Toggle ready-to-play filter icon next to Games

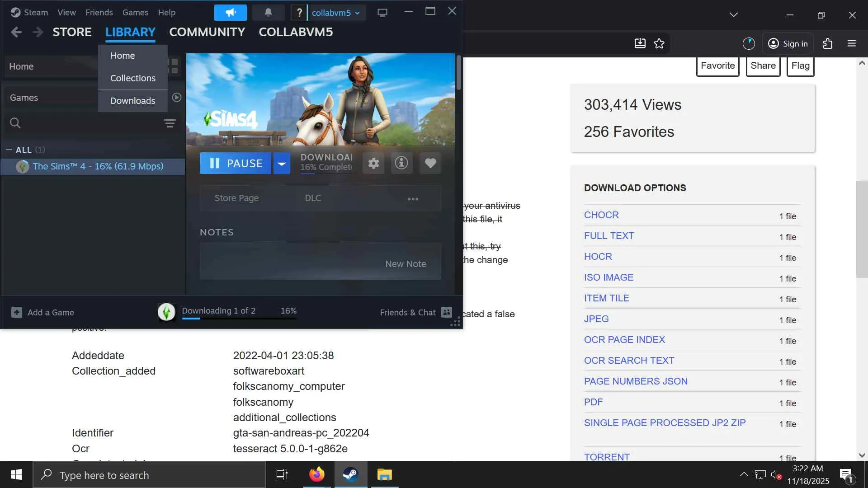177,98
